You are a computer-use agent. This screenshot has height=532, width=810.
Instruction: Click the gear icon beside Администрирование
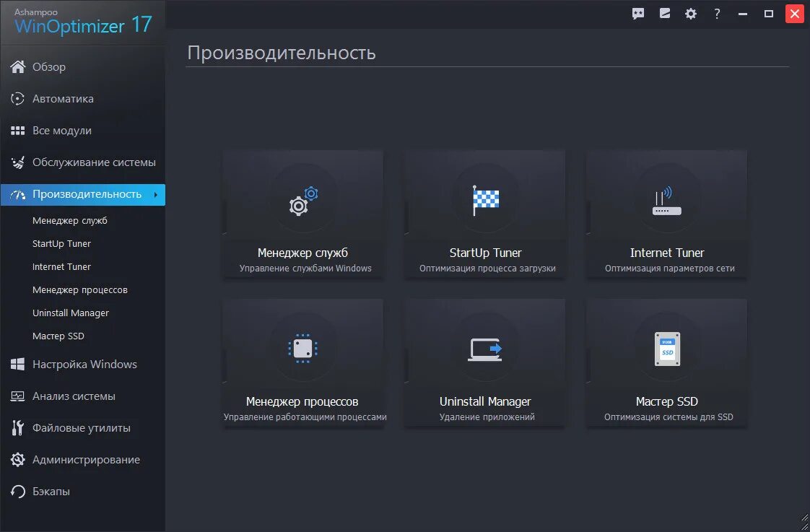click(x=17, y=460)
